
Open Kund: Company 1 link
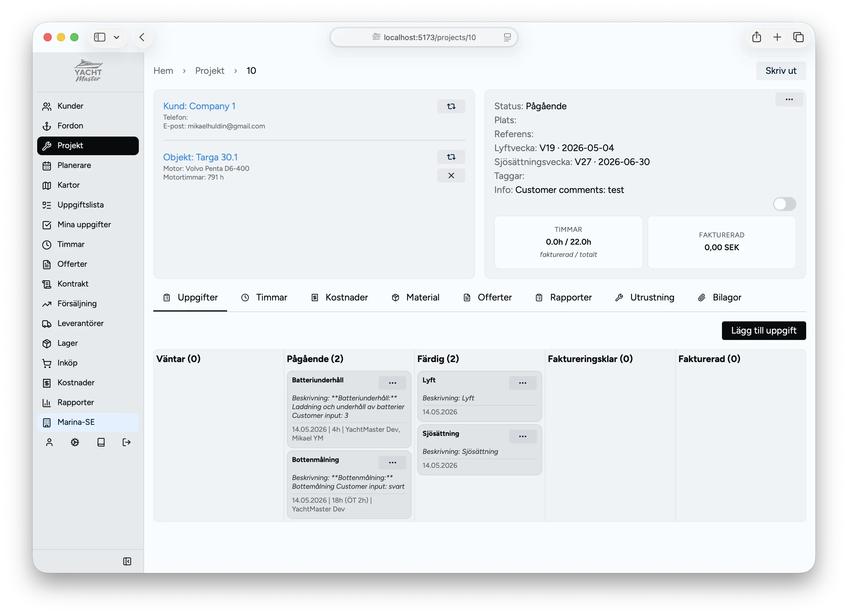pyautogui.click(x=199, y=106)
